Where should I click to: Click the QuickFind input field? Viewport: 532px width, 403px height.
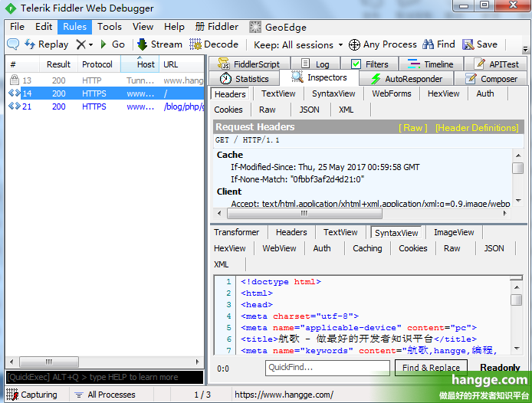point(328,368)
